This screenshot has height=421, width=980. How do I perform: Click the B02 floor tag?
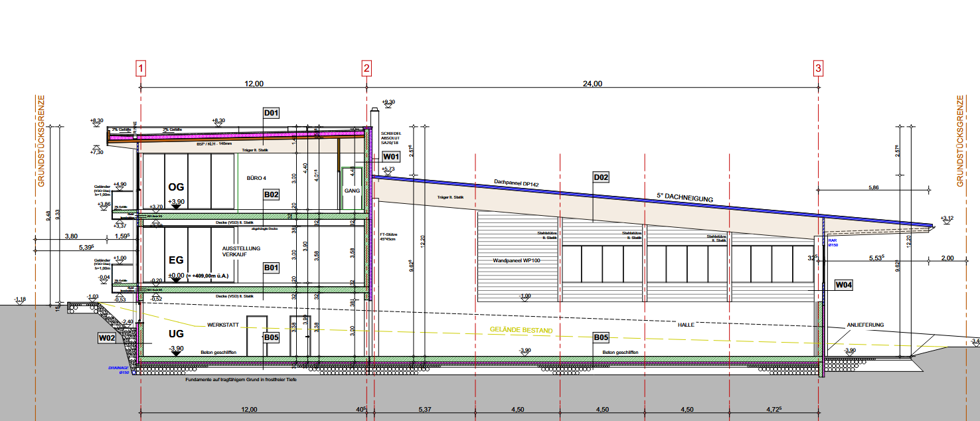pos(271,195)
